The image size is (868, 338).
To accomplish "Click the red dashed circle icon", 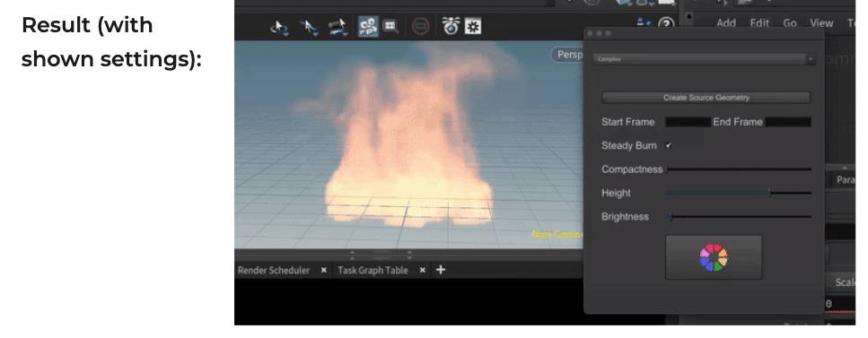I will (x=421, y=26).
